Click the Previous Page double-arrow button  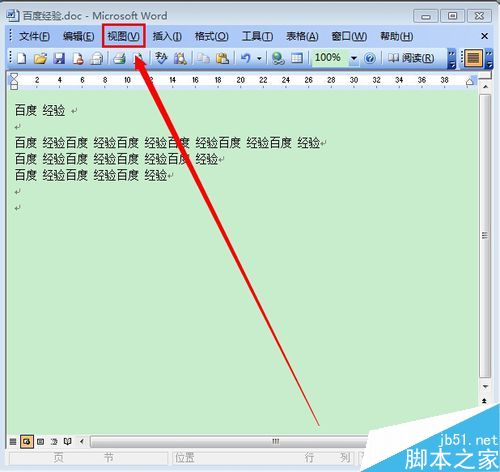485,400
